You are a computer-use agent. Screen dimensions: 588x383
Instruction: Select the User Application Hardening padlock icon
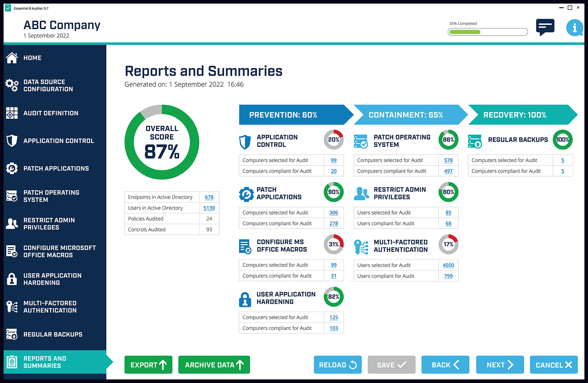click(x=12, y=279)
